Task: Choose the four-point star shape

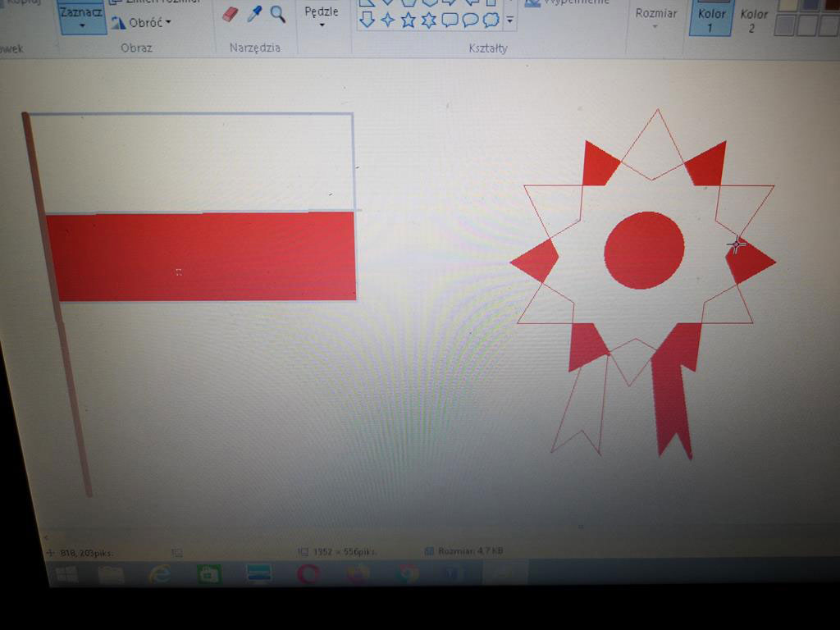Action: tap(387, 20)
